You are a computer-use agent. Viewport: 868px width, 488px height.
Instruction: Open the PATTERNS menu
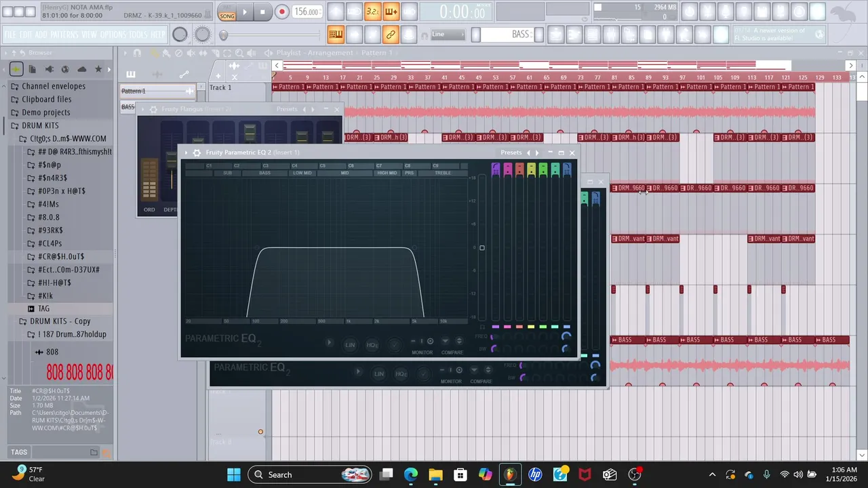[63, 34]
